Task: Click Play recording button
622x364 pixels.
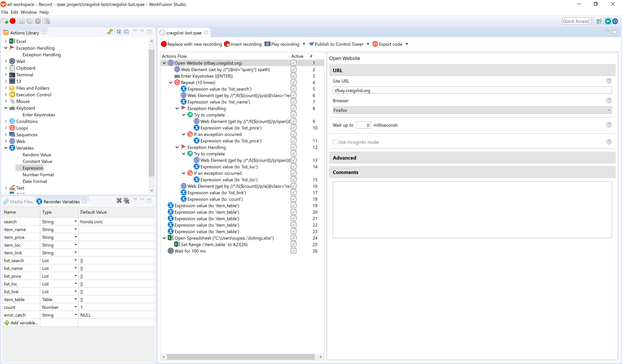Action: [x=282, y=44]
